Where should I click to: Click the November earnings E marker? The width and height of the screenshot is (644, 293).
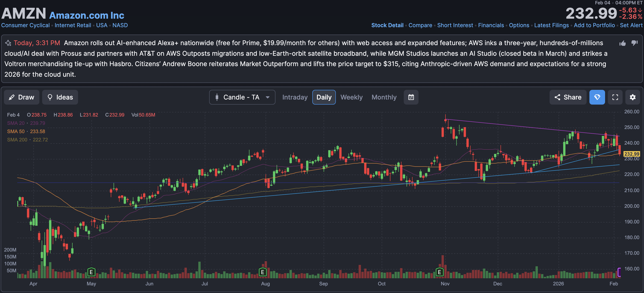(439, 272)
